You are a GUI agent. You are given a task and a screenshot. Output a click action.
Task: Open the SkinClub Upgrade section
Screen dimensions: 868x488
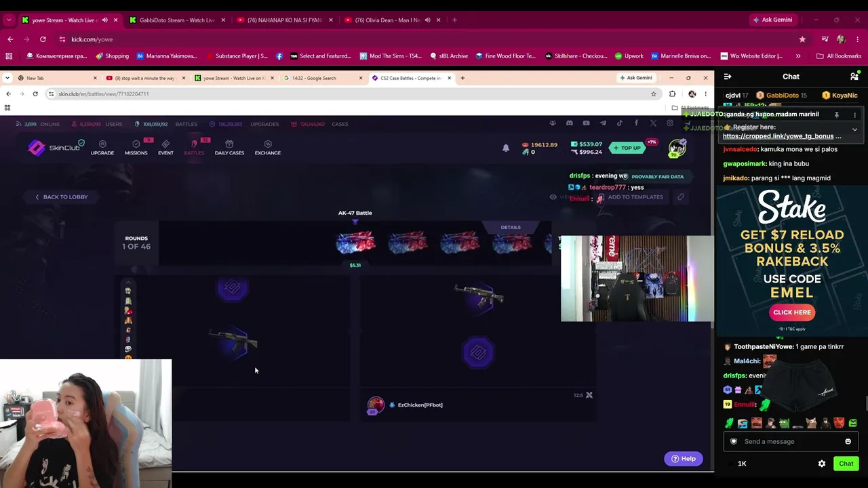coord(102,147)
